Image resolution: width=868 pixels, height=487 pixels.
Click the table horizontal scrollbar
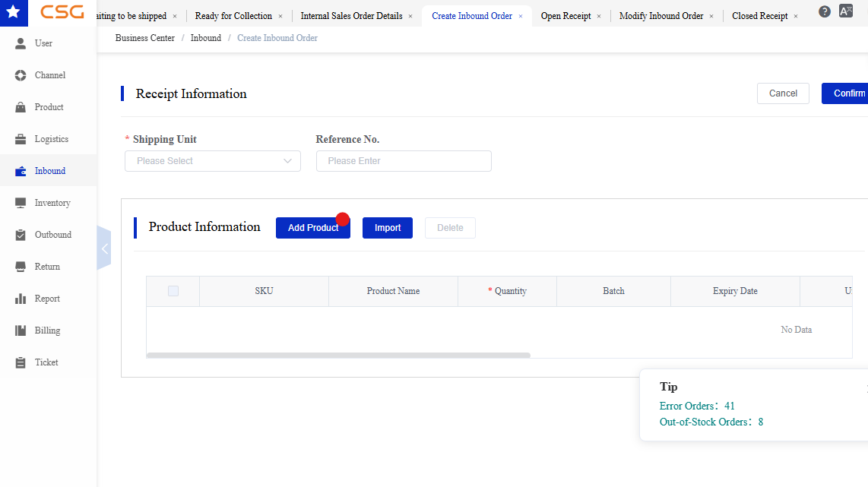pyautogui.click(x=338, y=356)
